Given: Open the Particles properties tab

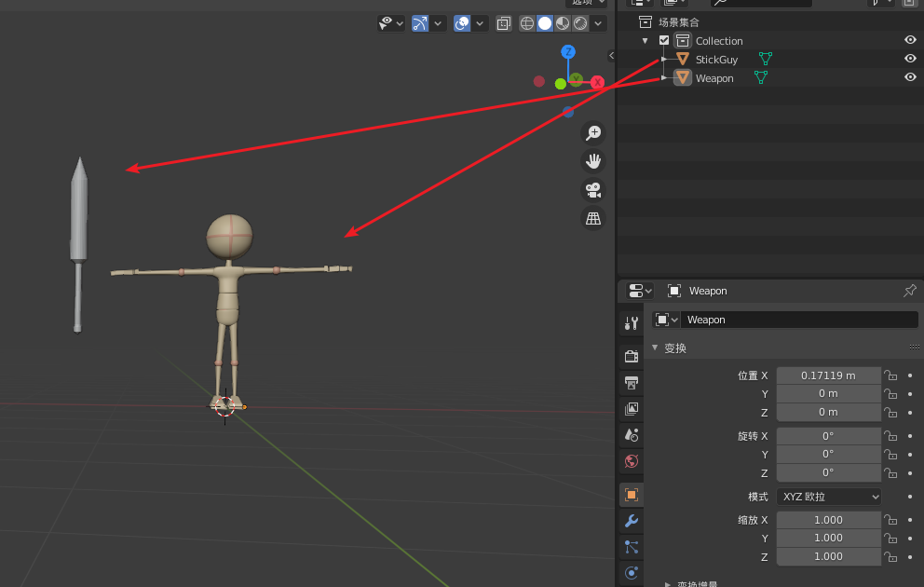Looking at the screenshot, I should pyautogui.click(x=632, y=548).
